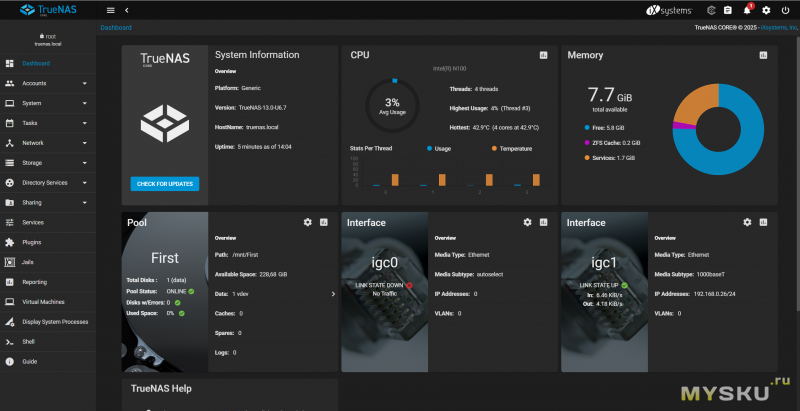800x411 pixels.
Task: Click the TrueNAS logo in header
Action: tap(48, 10)
